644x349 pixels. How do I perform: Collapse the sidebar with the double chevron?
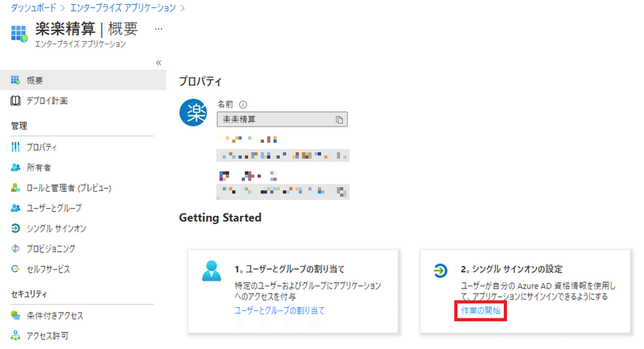coord(159,63)
